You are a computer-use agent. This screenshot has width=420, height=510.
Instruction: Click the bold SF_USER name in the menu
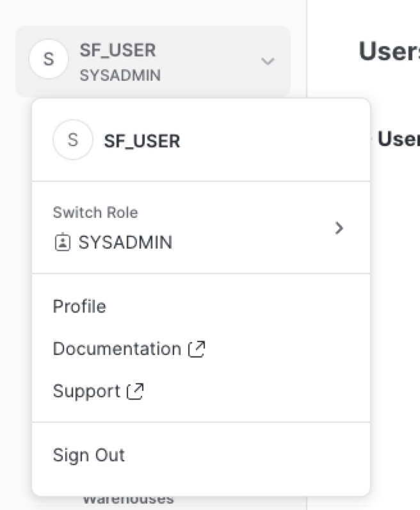tap(142, 141)
